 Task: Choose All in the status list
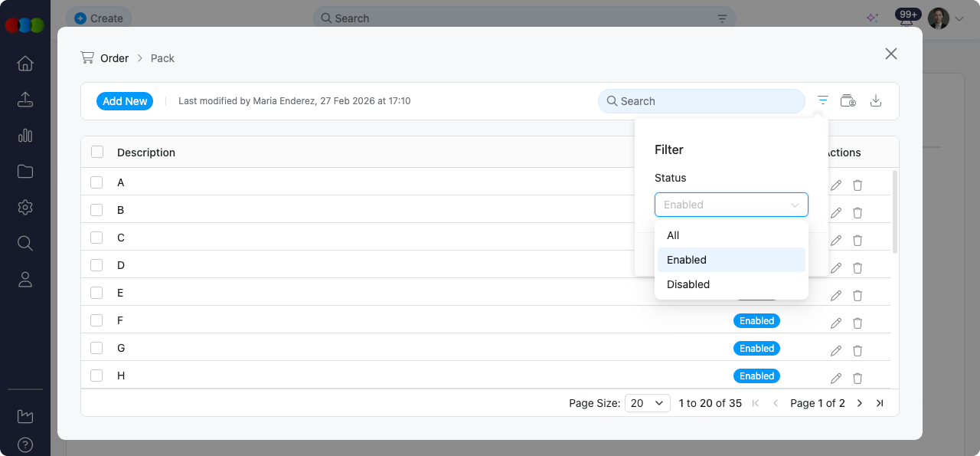(673, 235)
